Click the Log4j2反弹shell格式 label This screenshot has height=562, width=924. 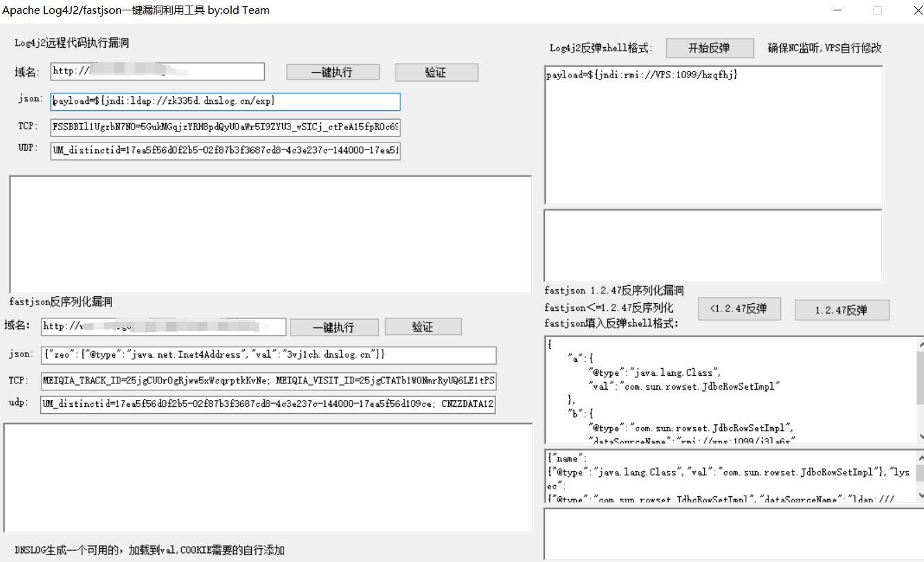click(601, 48)
